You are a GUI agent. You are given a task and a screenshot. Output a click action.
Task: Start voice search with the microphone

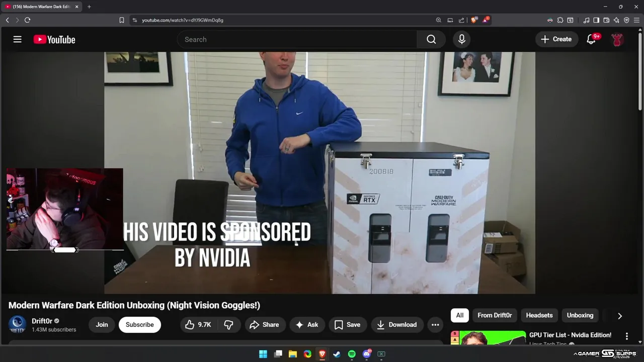pos(461,39)
